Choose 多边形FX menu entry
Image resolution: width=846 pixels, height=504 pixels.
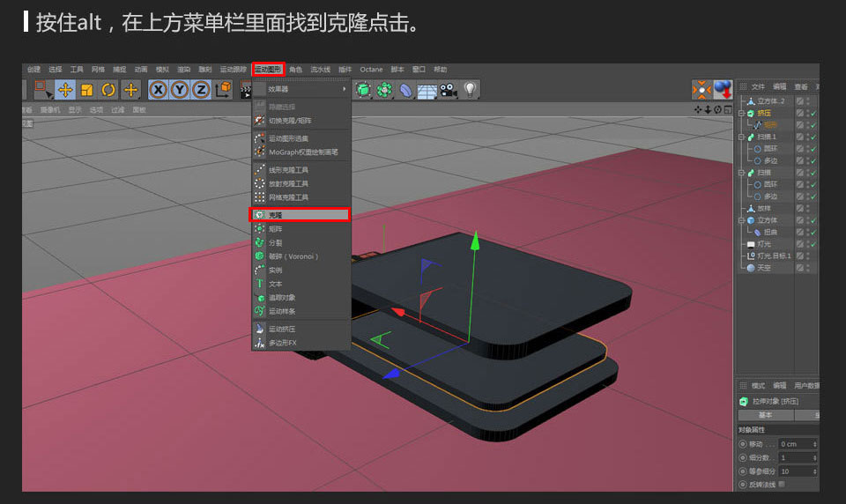301,343
